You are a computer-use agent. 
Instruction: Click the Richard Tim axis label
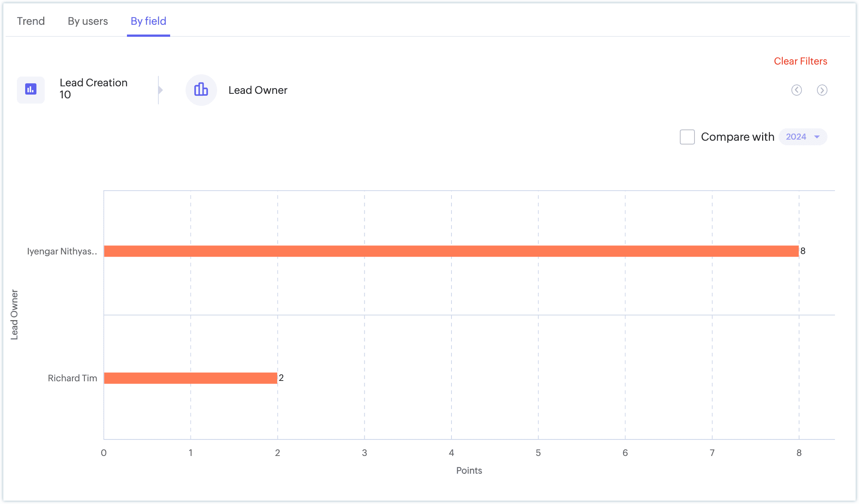click(x=72, y=378)
